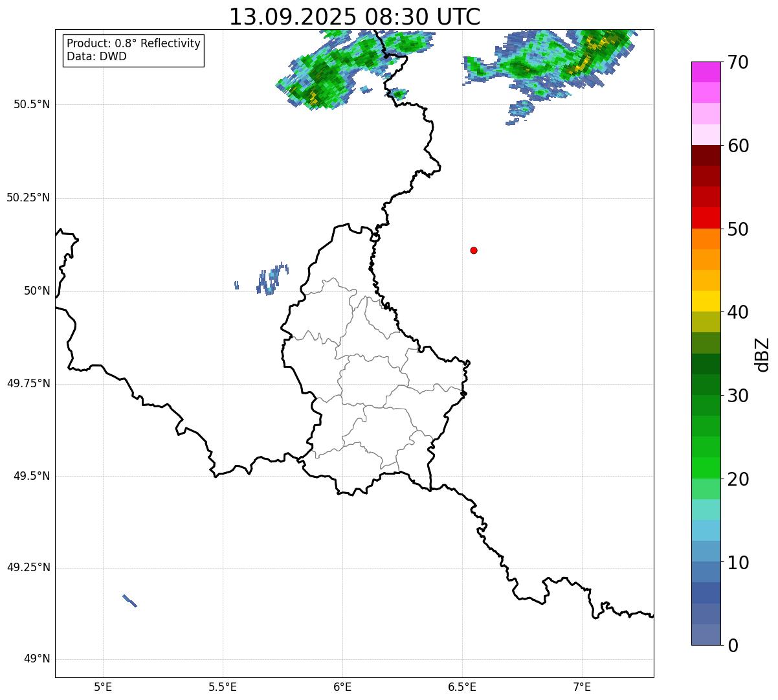Click the colorbar 0 tick label
Image resolution: width=778 pixels, height=700 pixels.
(732, 646)
